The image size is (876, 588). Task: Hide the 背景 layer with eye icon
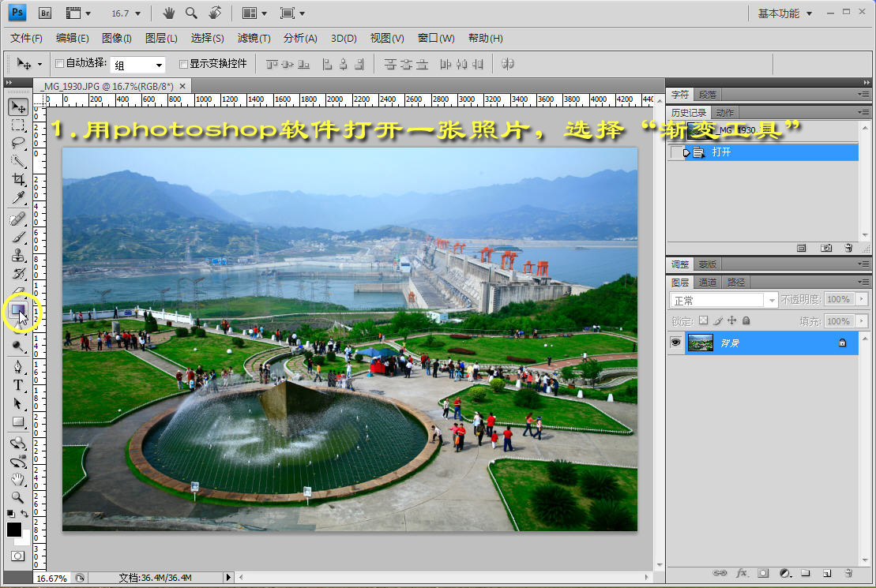[x=675, y=343]
